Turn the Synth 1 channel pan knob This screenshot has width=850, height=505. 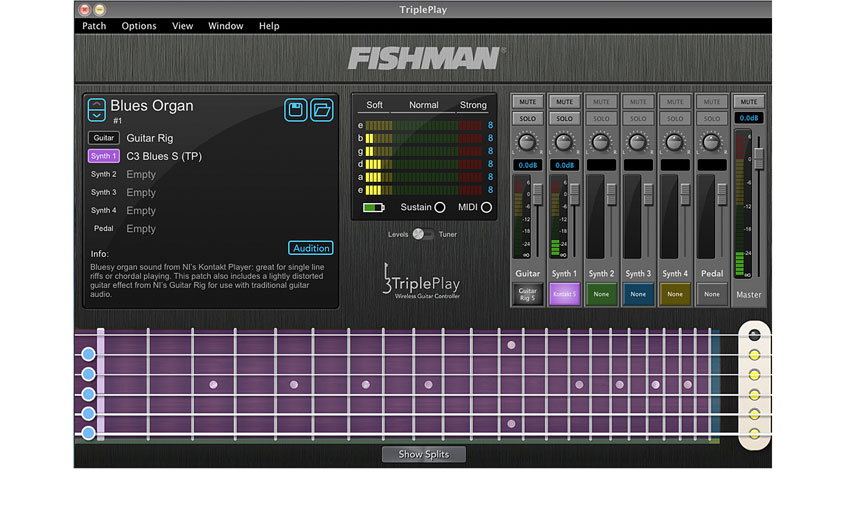pyautogui.click(x=564, y=142)
